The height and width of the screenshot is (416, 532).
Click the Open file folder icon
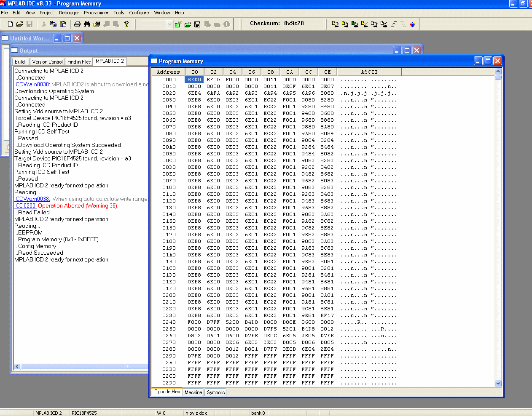[x=20, y=24]
